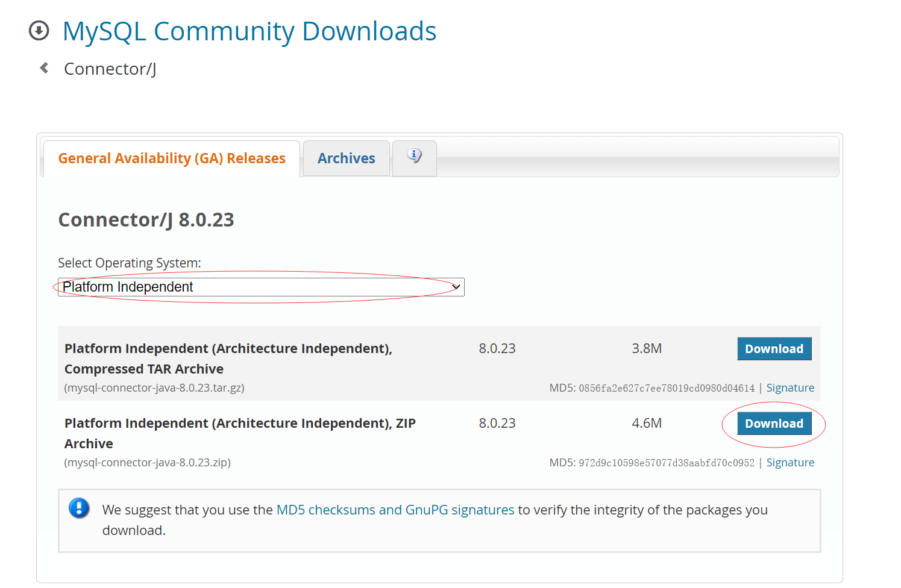Click the MySQL Community Downloads heading
Image resolution: width=901 pixels, height=588 pixels.
[250, 31]
